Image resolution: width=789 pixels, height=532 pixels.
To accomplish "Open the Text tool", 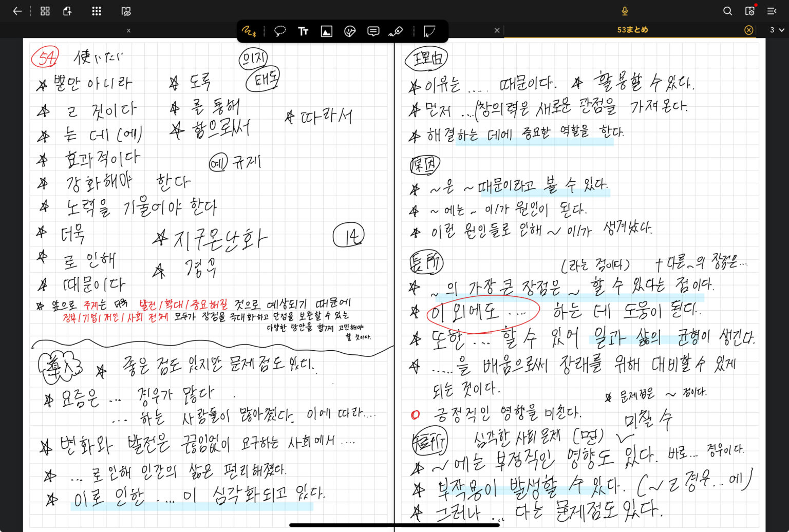I will coord(303,31).
